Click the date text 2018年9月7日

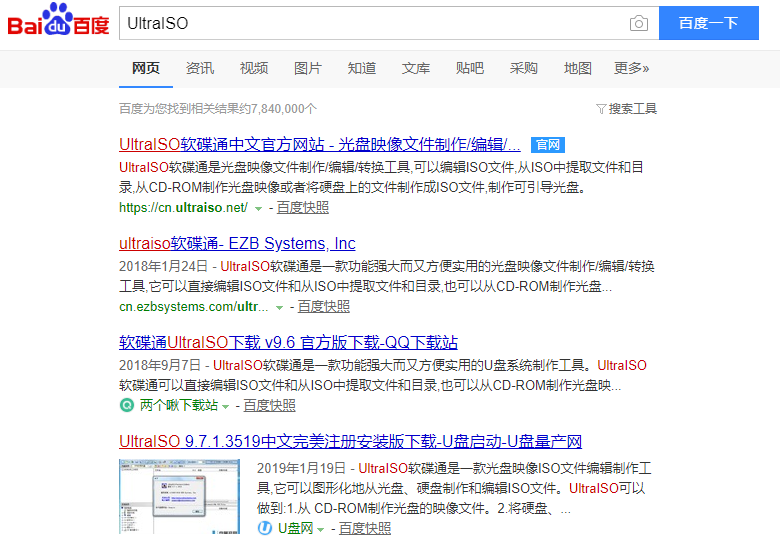(x=160, y=366)
